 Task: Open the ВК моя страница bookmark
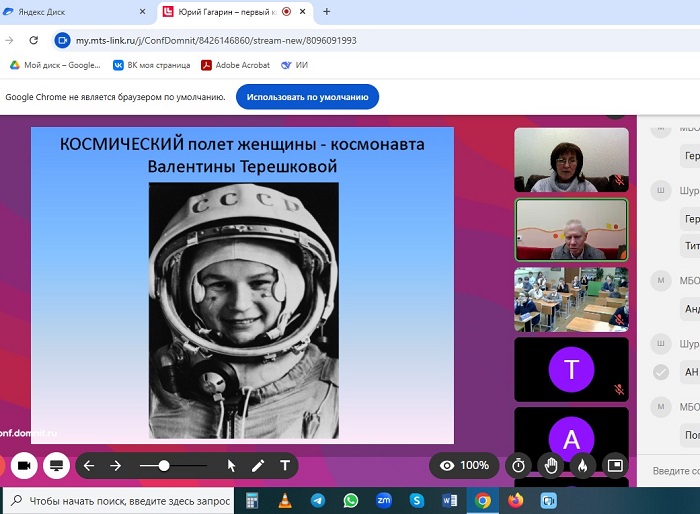tap(152, 65)
